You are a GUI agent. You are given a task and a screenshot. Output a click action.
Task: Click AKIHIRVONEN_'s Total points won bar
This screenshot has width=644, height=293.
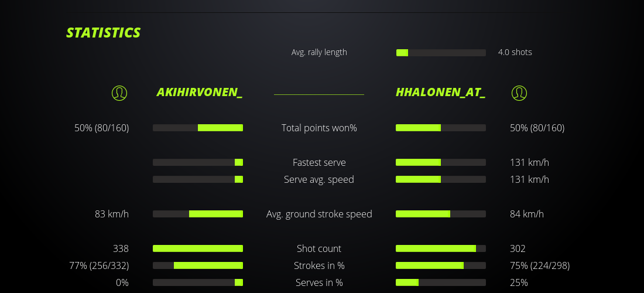(x=198, y=128)
